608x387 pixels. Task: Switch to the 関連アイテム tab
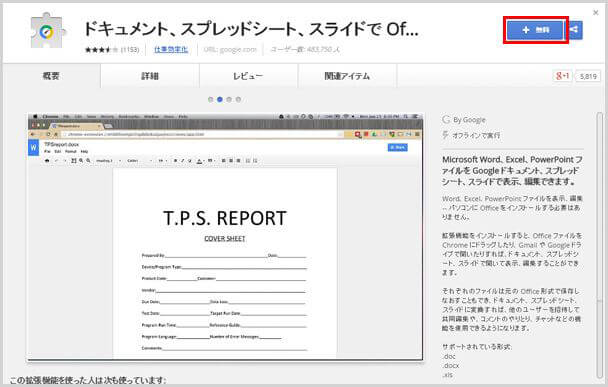(347, 76)
